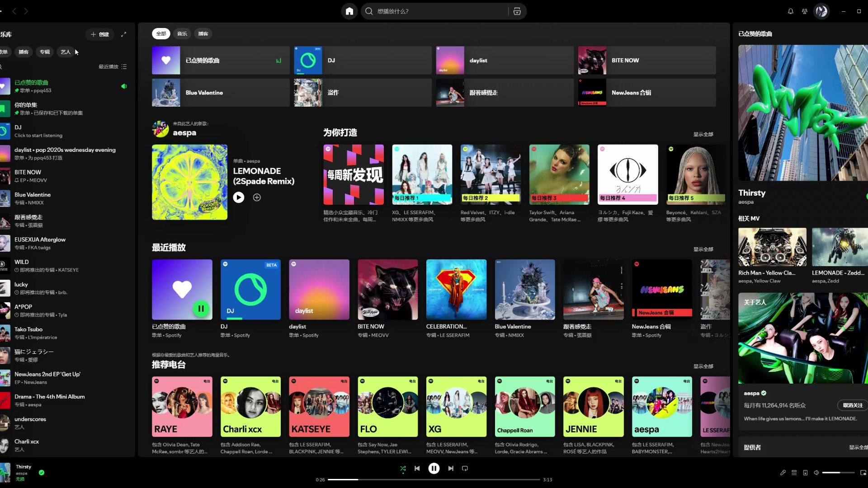
Task: Open Blue Valentine shortcut tile
Action: click(221, 93)
